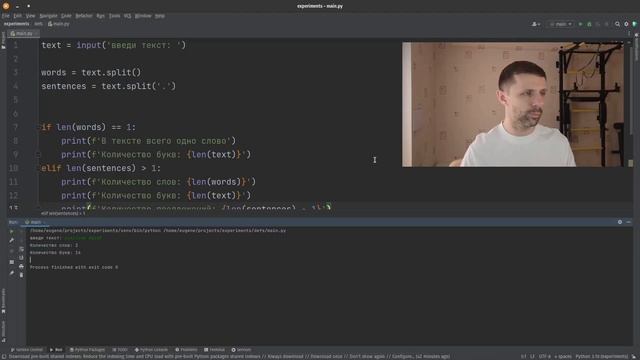The image size is (640, 360).
Task: Open the Code menu
Action: pyautogui.click(x=66, y=16)
